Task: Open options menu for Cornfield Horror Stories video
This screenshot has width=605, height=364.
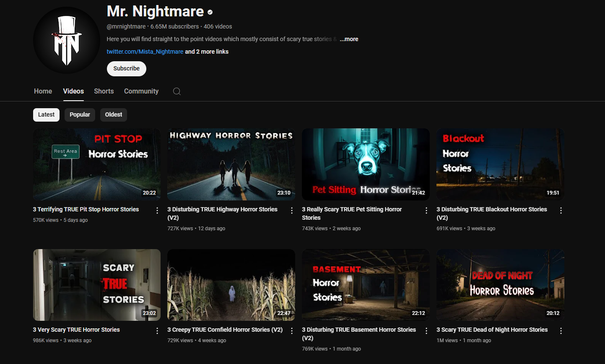Action: [292, 331]
